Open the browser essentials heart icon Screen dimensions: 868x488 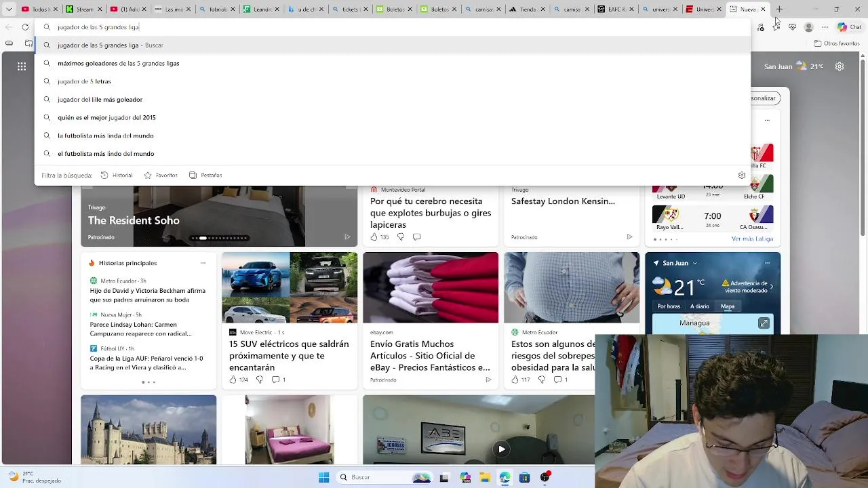792,27
